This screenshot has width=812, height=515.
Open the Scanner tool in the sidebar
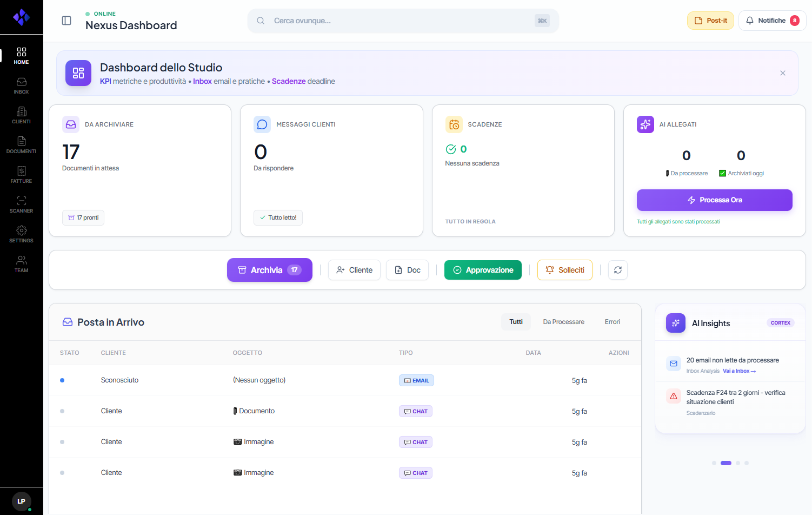pos(21,206)
